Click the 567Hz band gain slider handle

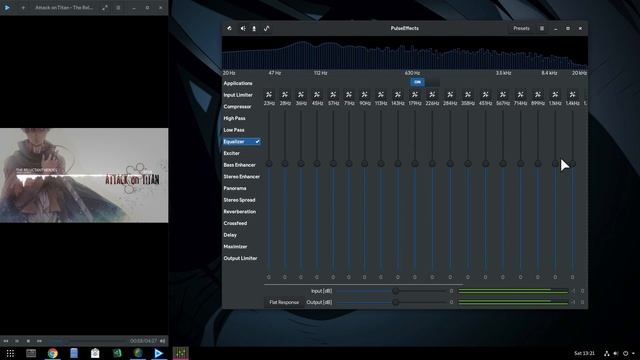pos(503,164)
